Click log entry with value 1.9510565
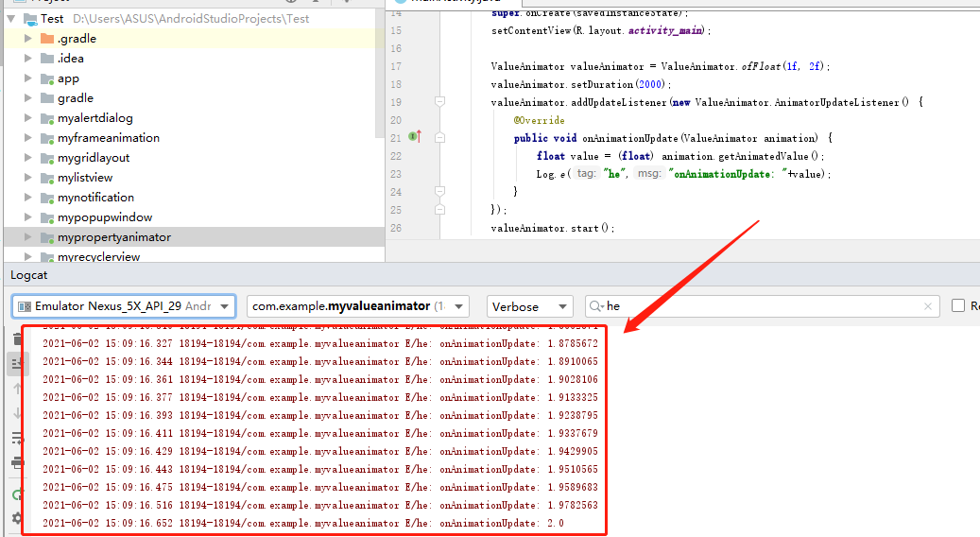This screenshot has width=980, height=537. click(x=320, y=469)
